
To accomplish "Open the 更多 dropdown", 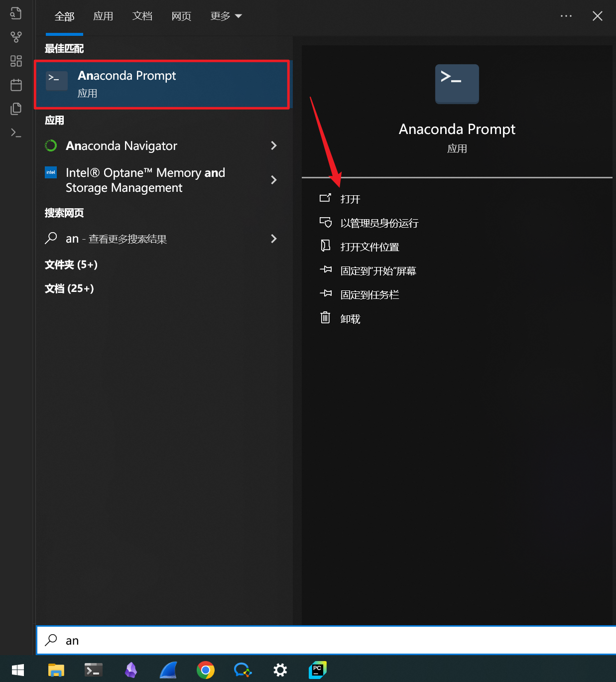I will 226,16.
